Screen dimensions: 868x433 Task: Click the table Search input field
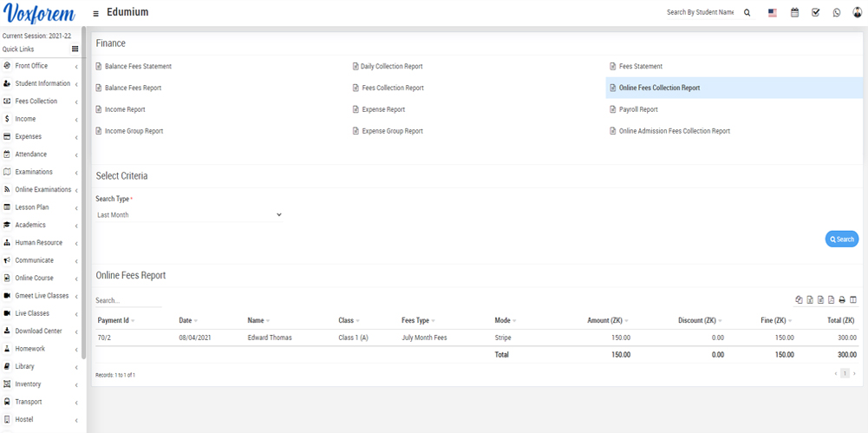[x=128, y=301]
